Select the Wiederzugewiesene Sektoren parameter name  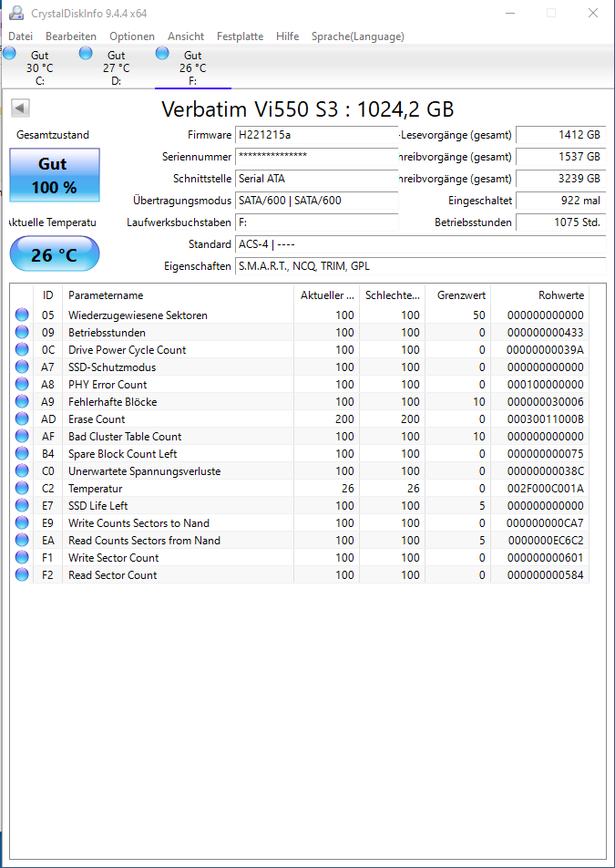[x=138, y=315]
